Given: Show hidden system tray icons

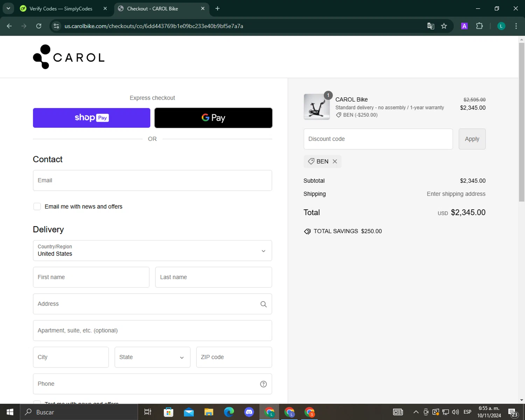Looking at the screenshot, I should 416,412.
